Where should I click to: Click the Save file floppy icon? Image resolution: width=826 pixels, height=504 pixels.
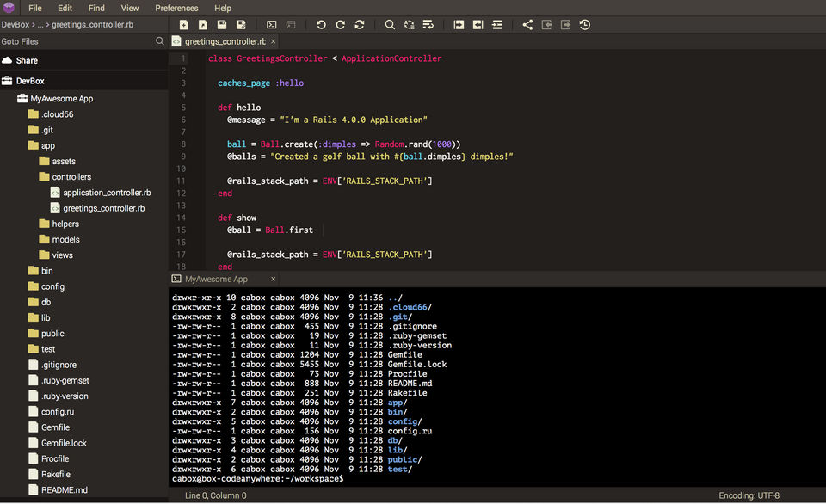(222, 25)
